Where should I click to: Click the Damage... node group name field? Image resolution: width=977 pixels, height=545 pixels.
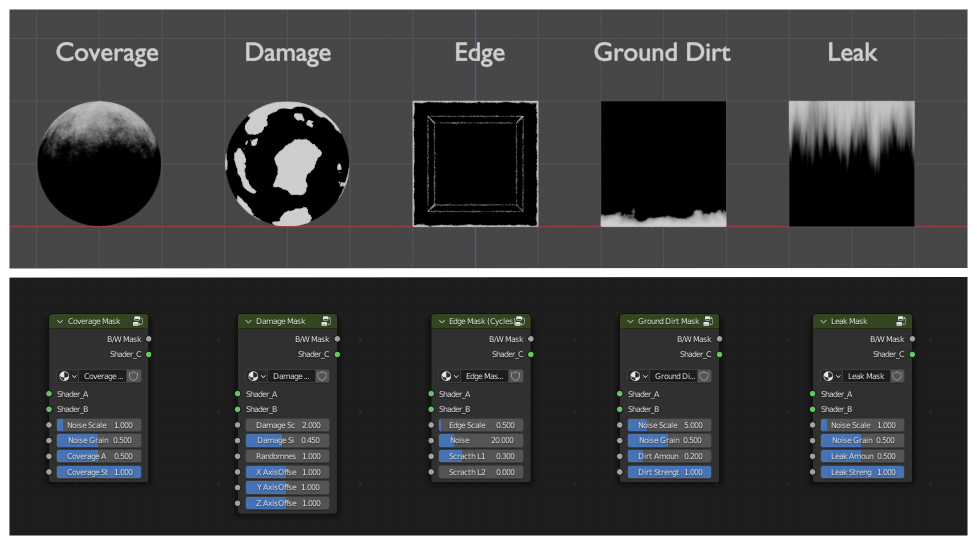tap(291, 376)
